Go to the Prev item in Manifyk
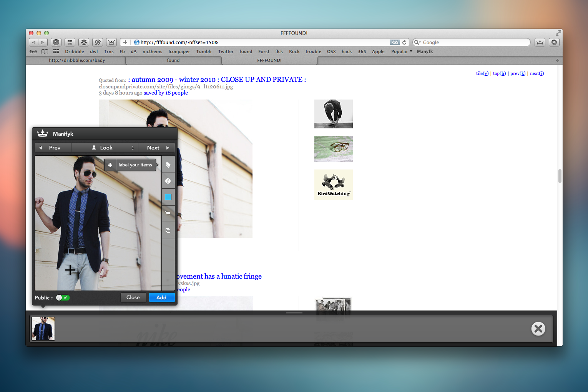Screen dimensions: 588x392 click(x=53, y=148)
